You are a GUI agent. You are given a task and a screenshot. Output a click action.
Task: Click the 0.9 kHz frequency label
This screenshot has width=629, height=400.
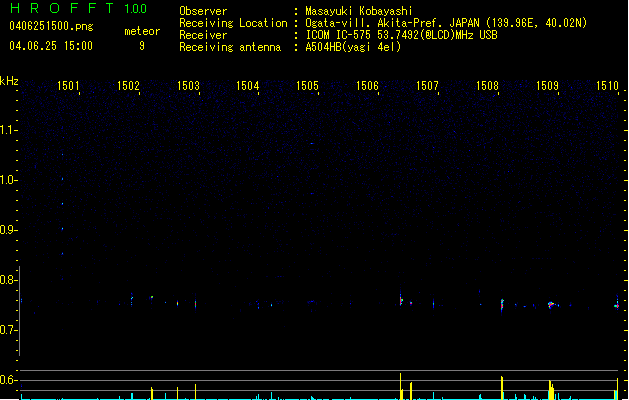7,230
